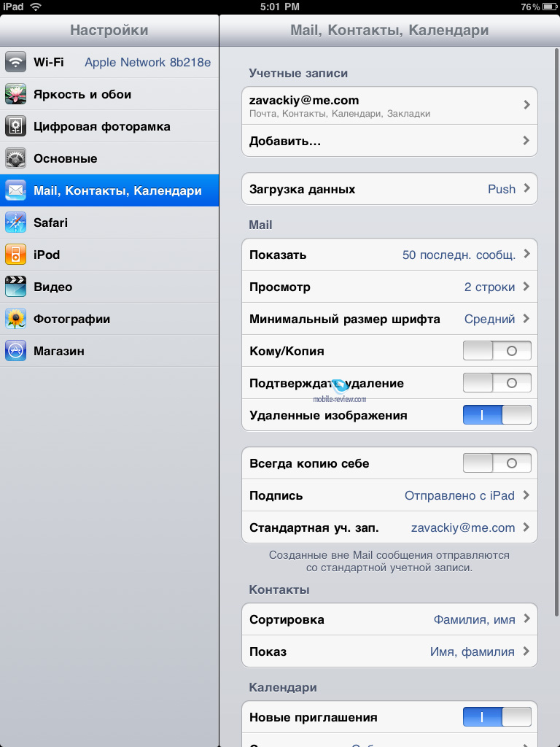This screenshot has height=747, width=560.
Task: Tap the Safari compass icon
Action: coord(16,222)
